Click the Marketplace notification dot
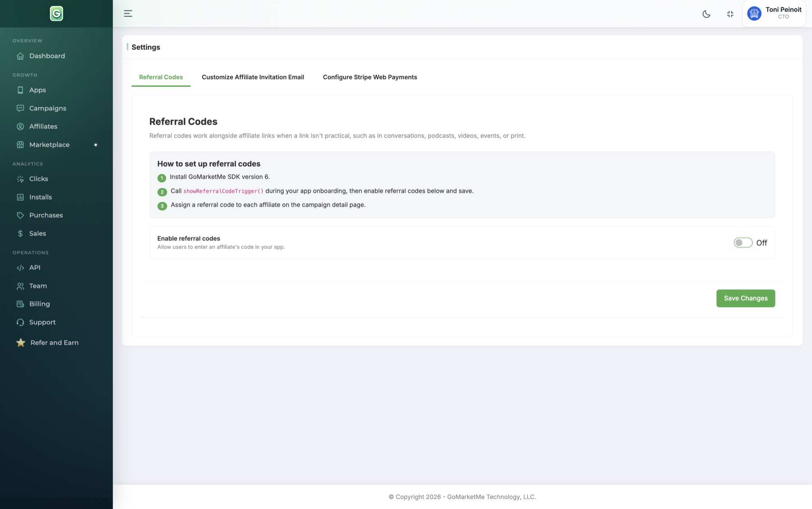812x509 pixels. (96, 145)
